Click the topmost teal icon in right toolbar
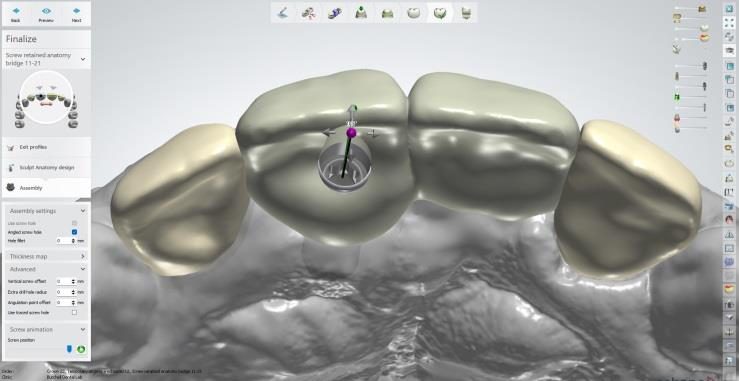 click(x=729, y=9)
